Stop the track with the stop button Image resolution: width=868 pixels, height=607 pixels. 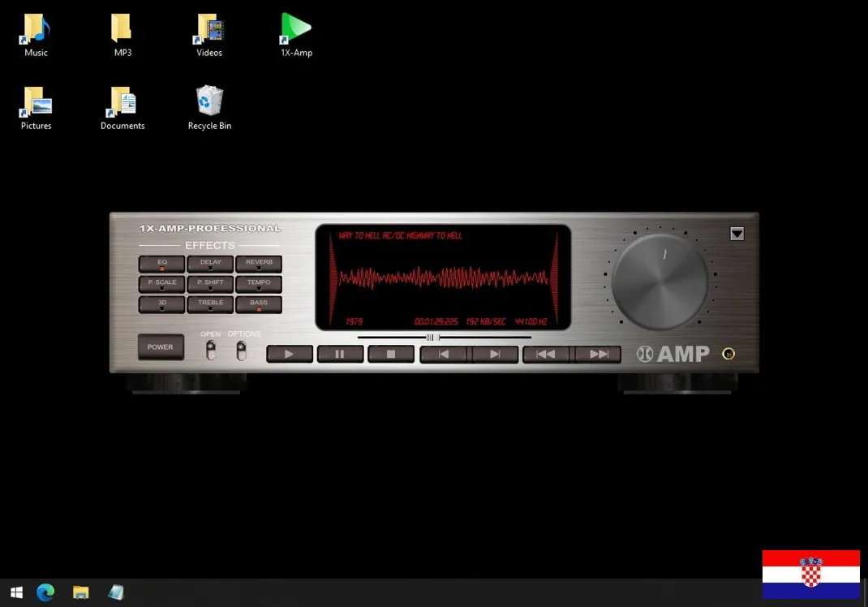click(x=391, y=354)
